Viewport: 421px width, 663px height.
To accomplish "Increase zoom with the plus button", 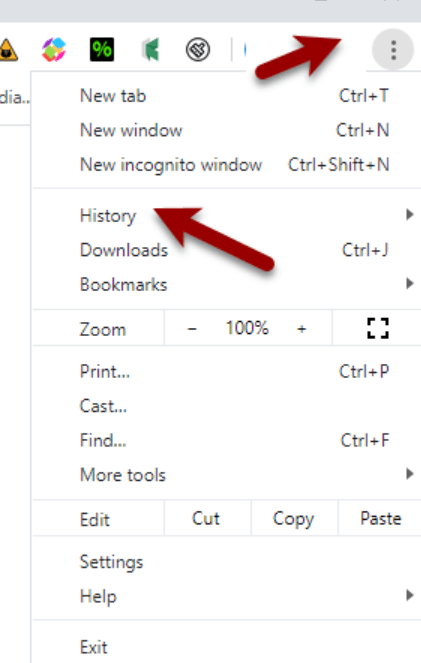I will [301, 328].
